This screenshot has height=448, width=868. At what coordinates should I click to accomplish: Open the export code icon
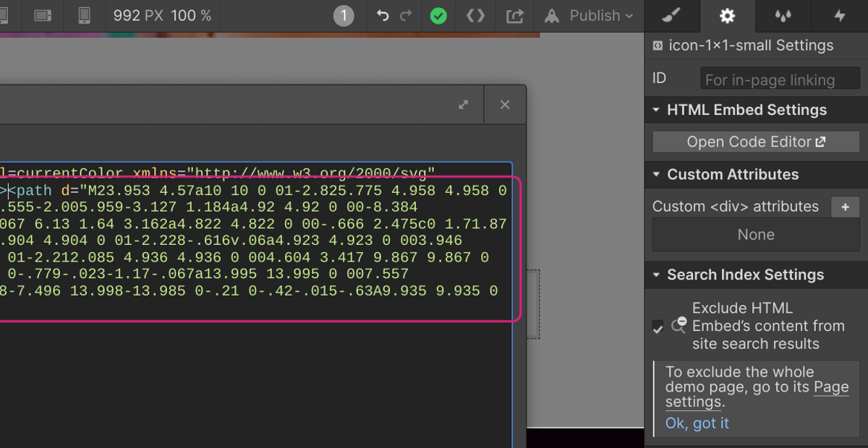[475, 15]
